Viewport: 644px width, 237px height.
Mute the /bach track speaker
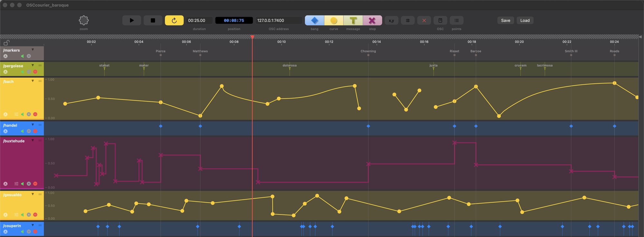[x=22, y=114]
